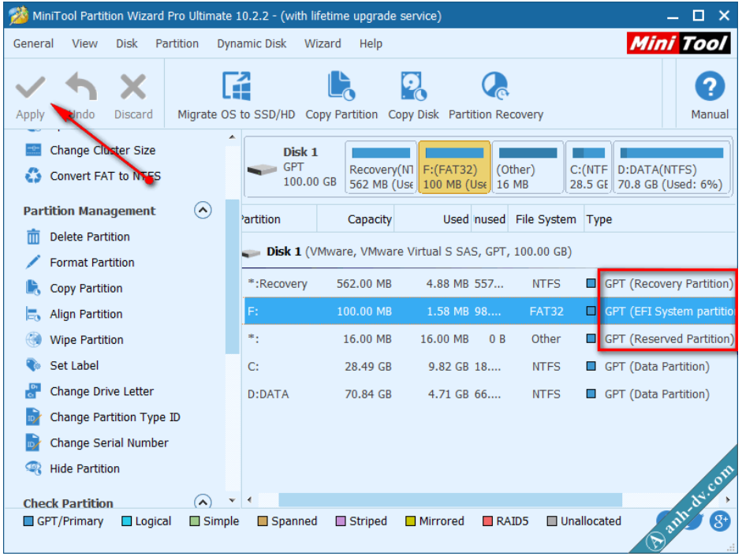Select the (Other) 16 MB block in disk map
Screen dimensions: 742x560
(528, 167)
